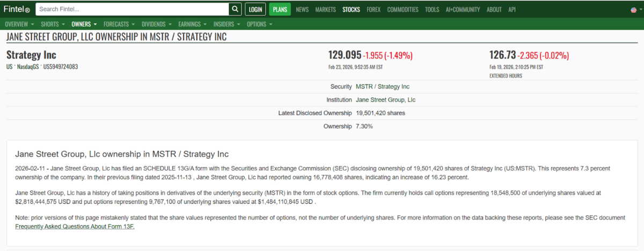Click the 129.095 stock price
The width and height of the screenshot is (644, 251).
(345, 55)
